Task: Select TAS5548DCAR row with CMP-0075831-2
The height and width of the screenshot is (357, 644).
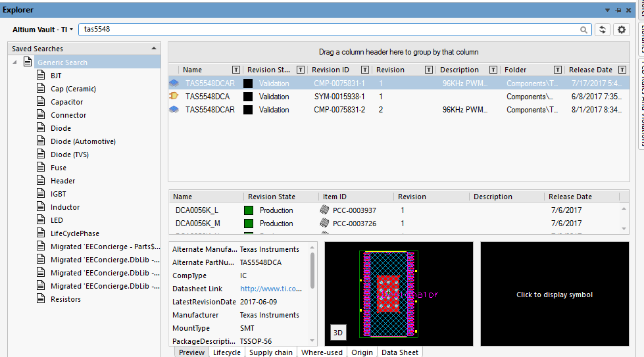Action: click(399, 110)
